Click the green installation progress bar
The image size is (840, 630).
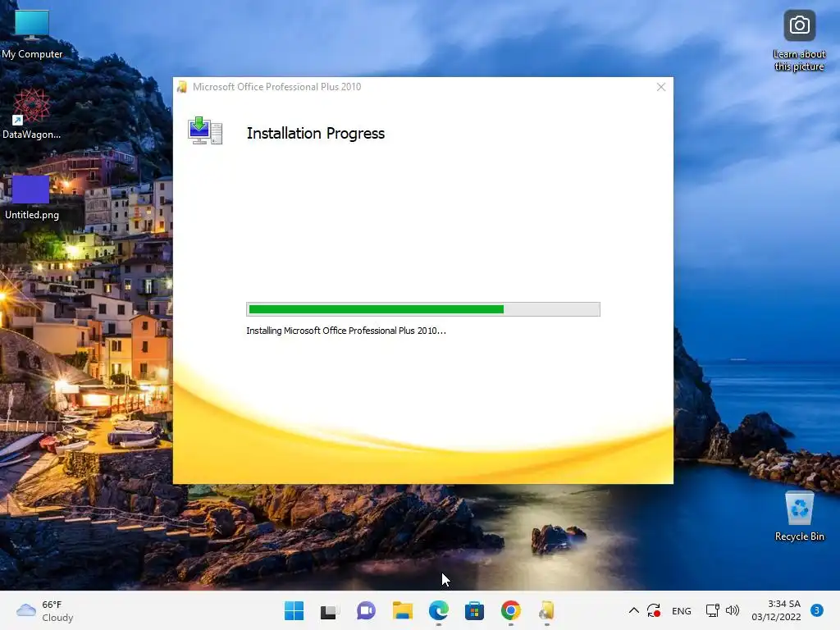[423, 309]
